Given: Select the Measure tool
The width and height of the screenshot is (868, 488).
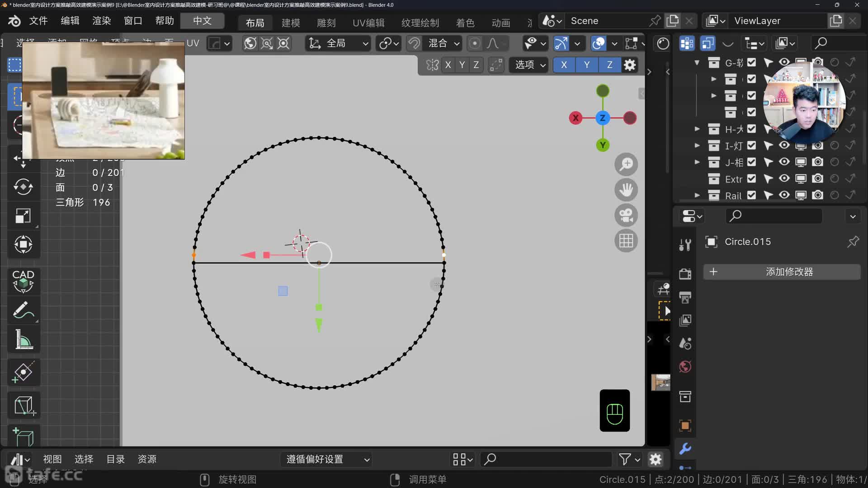Looking at the screenshot, I should [x=23, y=339].
